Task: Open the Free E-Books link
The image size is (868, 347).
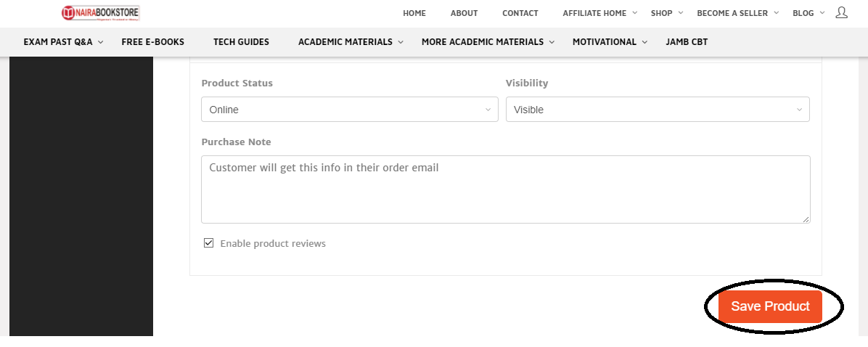Action: pos(152,42)
